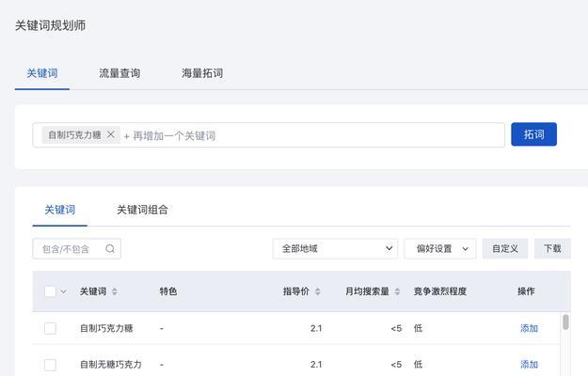Viewport: 588px width, 376px height.
Task: Sort by 月均搜索量 column arrows
Action: (397, 291)
